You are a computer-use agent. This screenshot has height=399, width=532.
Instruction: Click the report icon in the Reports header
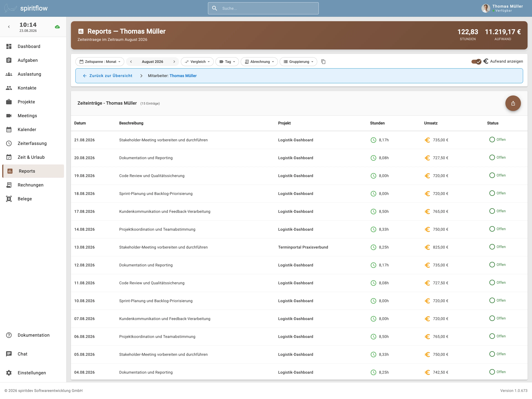81,31
